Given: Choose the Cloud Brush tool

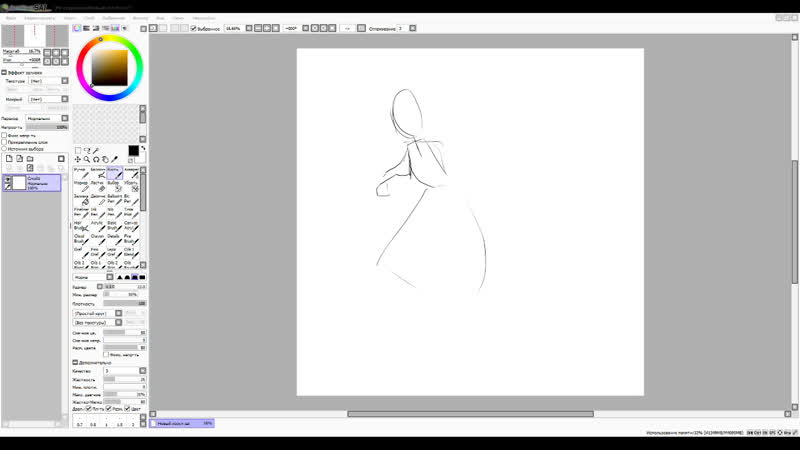Looking at the screenshot, I should point(81,239).
